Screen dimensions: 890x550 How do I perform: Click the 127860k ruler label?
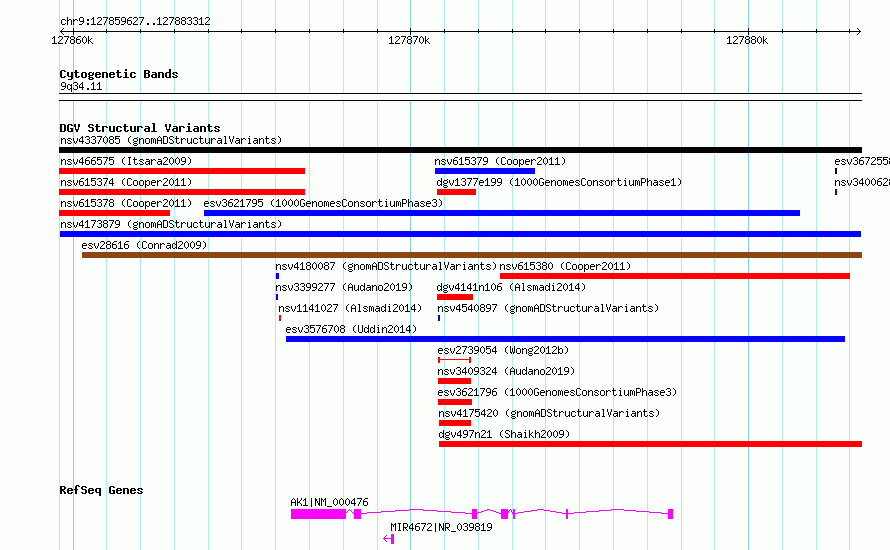(72, 40)
